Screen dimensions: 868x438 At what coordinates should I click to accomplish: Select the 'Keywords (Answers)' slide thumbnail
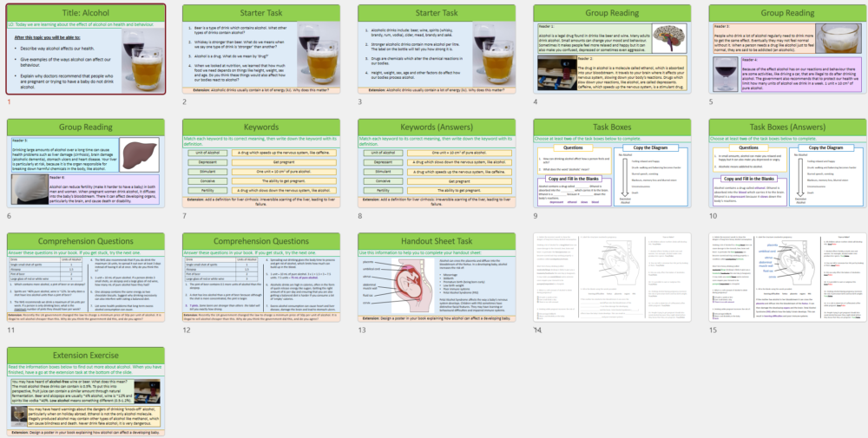[x=437, y=163]
